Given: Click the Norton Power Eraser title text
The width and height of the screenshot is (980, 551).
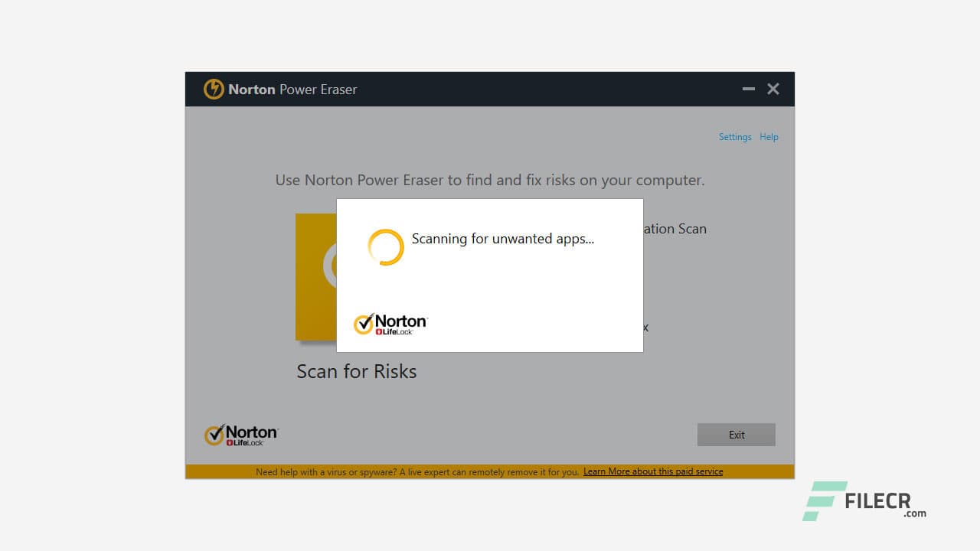Looking at the screenshot, I should tap(292, 90).
